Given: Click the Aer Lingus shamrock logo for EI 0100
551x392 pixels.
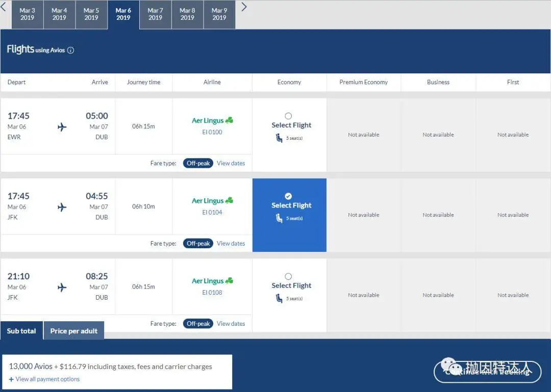Looking at the screenshot, I should click(229, 120).
